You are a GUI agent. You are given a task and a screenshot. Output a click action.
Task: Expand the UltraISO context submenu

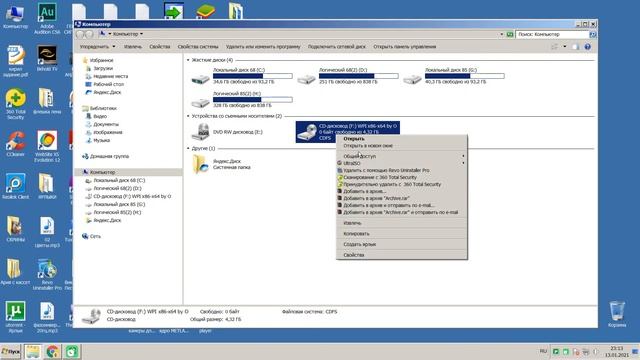coord(402,163)
